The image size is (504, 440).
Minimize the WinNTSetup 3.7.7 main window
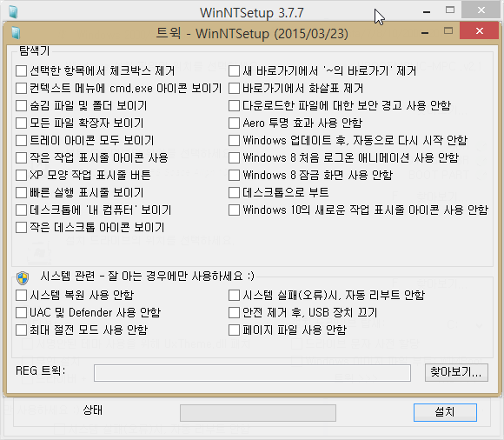point(427,11)
